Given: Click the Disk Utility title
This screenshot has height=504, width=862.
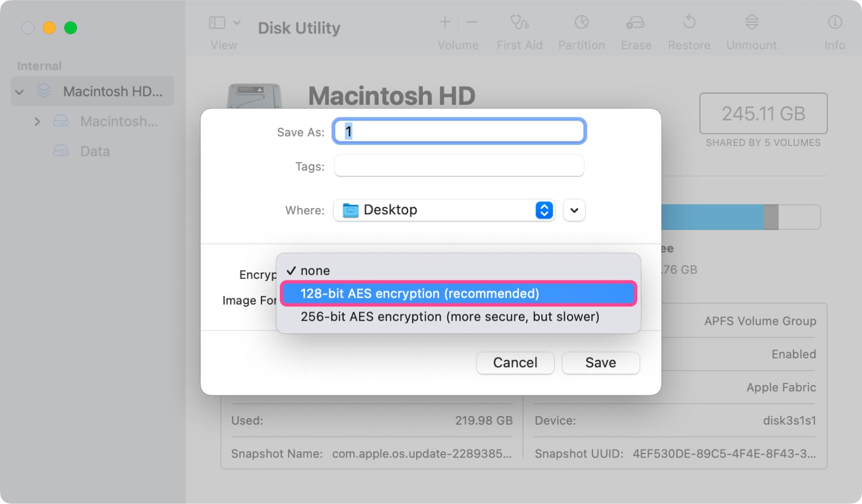Looking at the screenshot, I should tap(299, 28).
